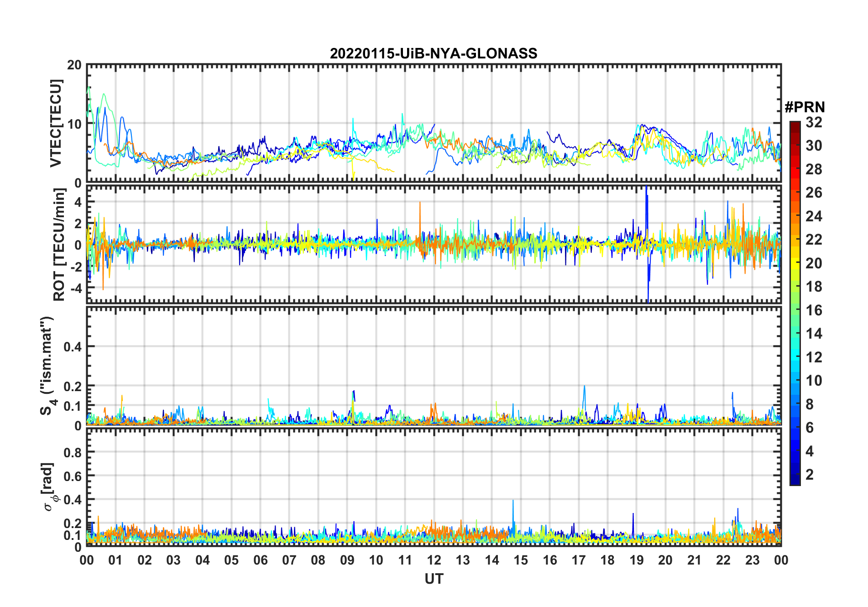Click the σφ[rad] y-axis label
Screen dimensions: 868x607
point(49,487)
